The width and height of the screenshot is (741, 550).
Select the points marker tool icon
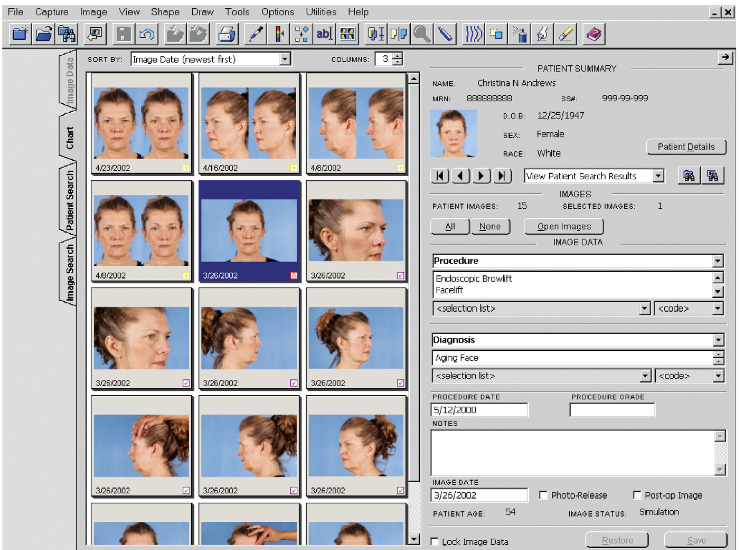click(x=301, y=34)
